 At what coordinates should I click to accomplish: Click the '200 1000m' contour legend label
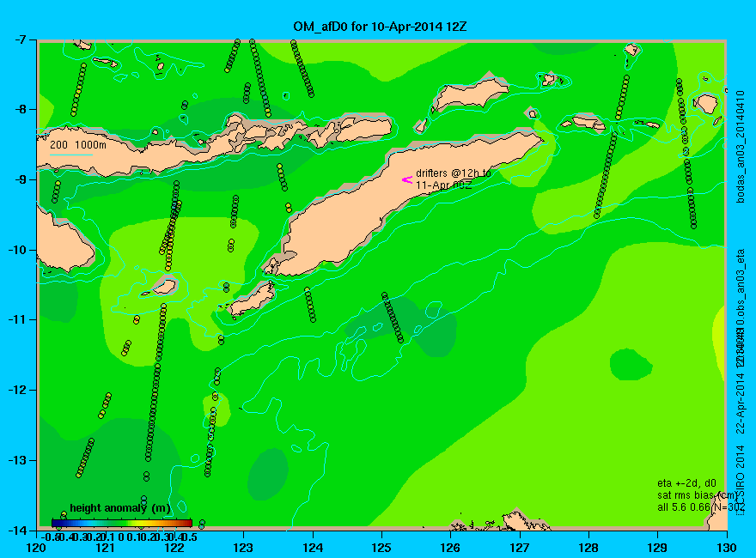[x=78, y=144]
